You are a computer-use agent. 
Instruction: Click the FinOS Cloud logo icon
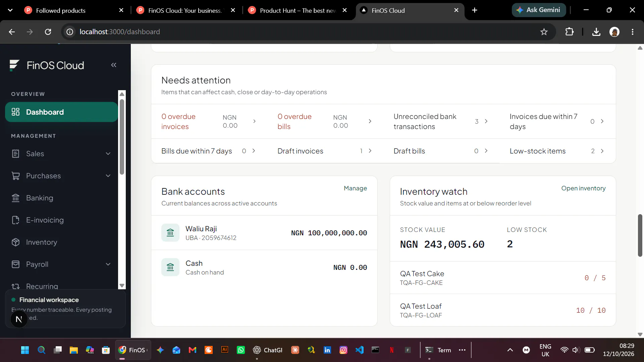[x=14, y=65]
